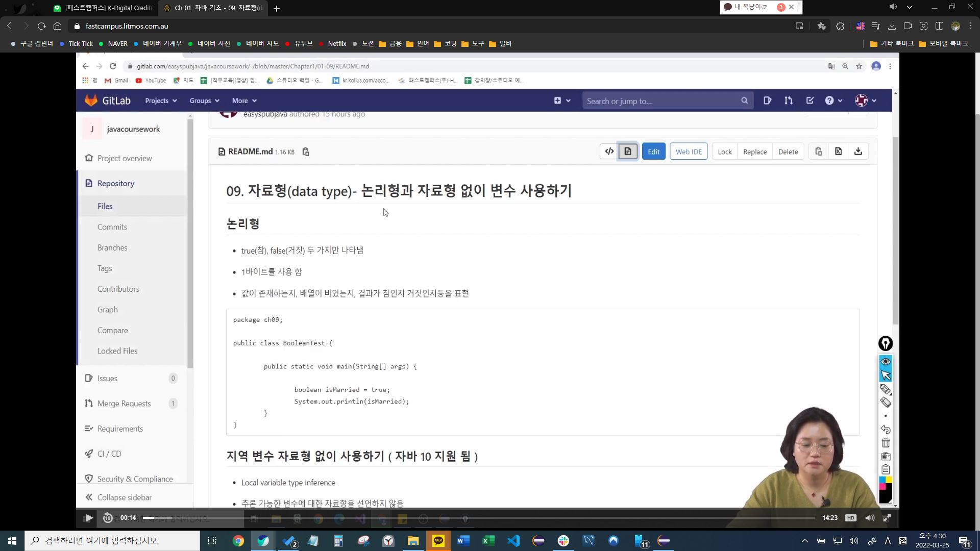Click the GitLab search input field
The width and height of the screenshot is (980, 551).
661,101
